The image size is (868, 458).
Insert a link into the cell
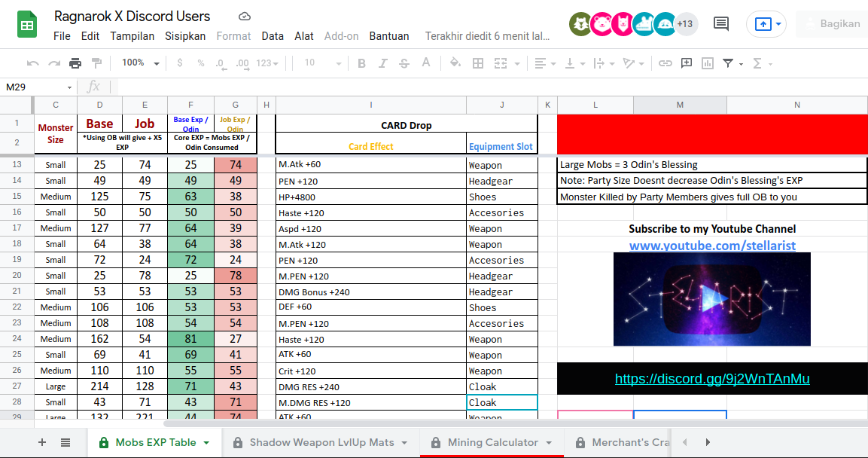tap(665, 63)
